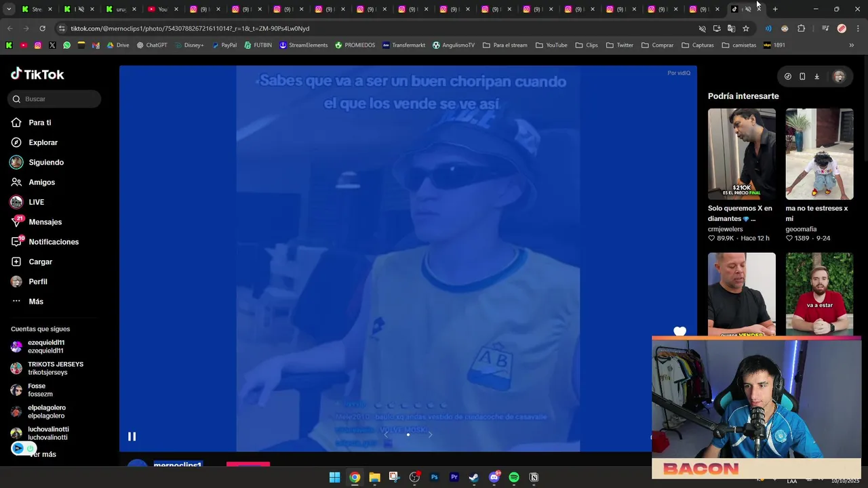Open crmjewelers username link
The image size is (868, 488).
tap(726, 229)
